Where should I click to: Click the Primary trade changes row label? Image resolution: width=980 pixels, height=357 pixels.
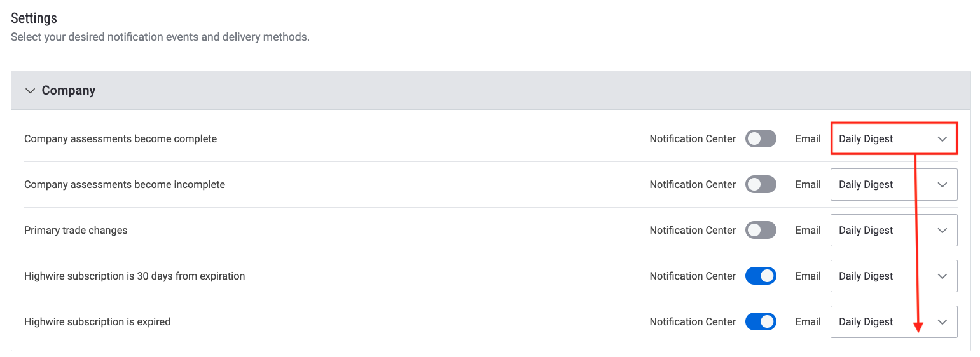click(76, 230)
